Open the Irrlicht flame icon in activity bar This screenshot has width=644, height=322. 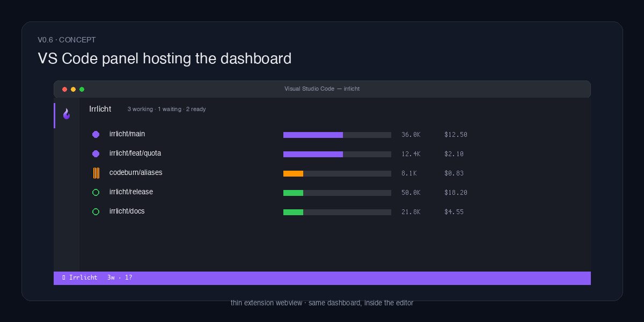click(67, 114)
